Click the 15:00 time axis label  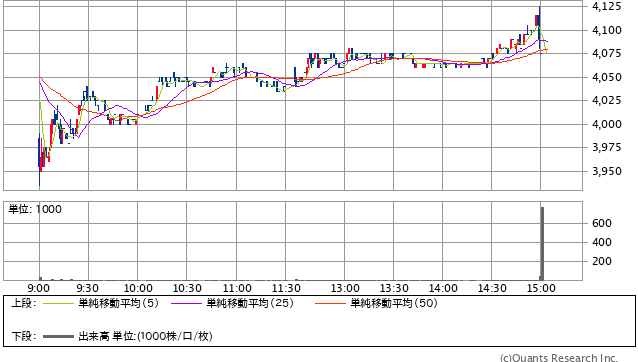pos(541,288)
